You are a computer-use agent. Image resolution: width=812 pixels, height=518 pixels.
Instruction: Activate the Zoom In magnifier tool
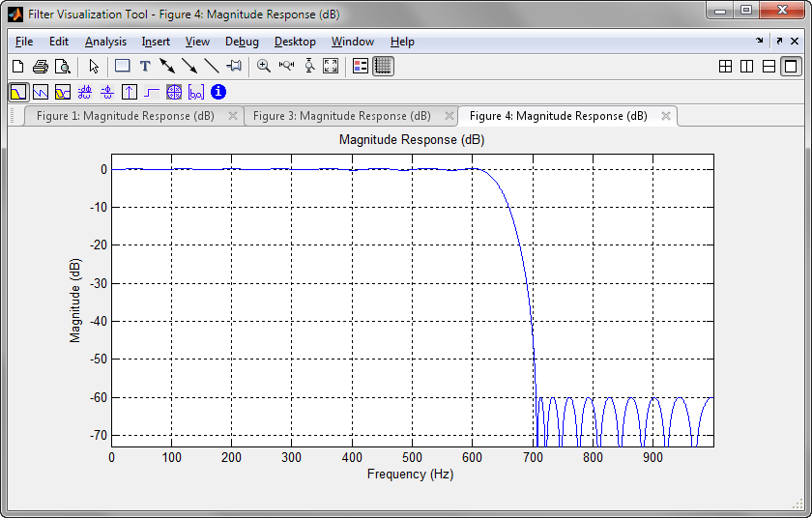[264, 66]
